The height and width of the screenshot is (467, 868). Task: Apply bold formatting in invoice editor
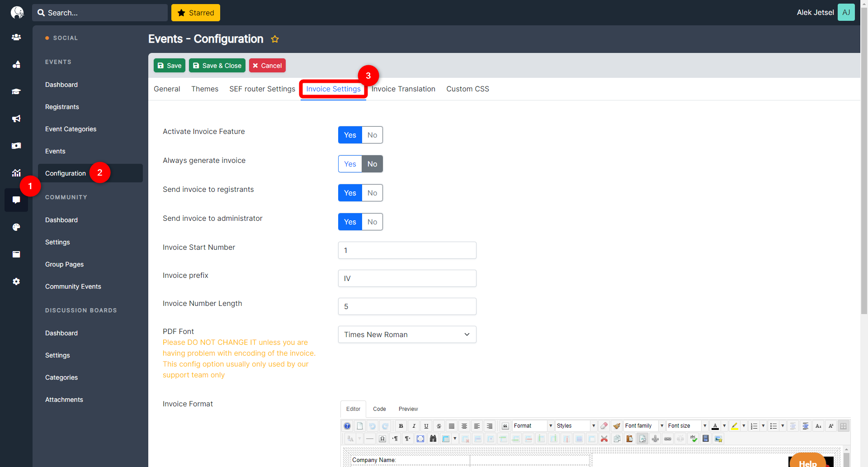click(x=401, y=426)
